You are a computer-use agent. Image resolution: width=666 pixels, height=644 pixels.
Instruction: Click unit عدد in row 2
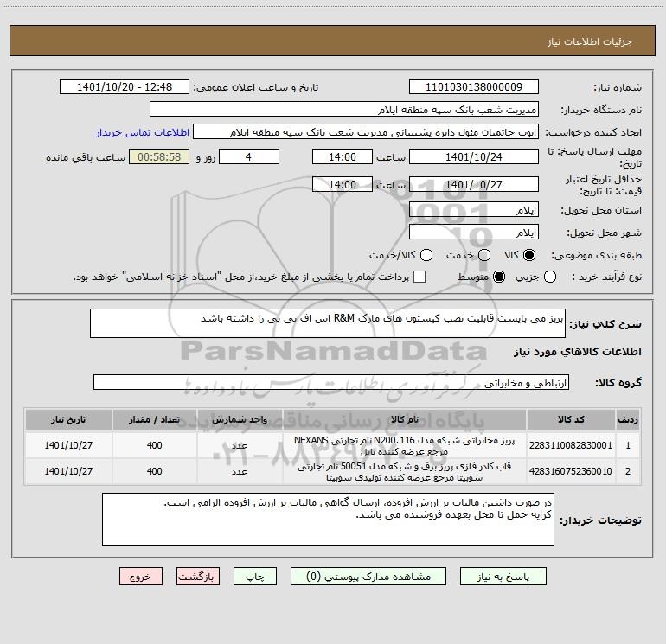coord(240,471)
